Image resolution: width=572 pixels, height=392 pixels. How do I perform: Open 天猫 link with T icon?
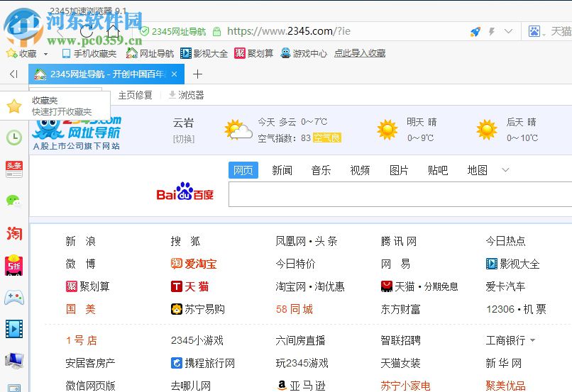click(x=189, y=286)
